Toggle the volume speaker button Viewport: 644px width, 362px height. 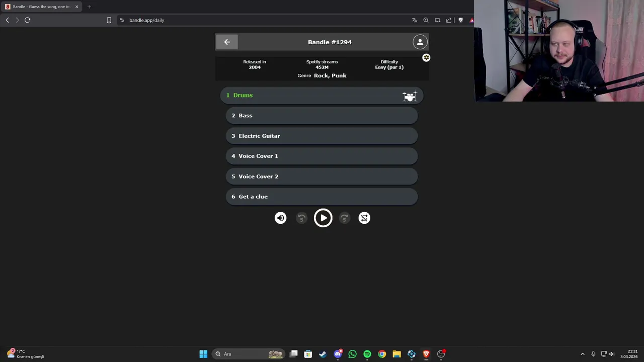coord(281,218)
